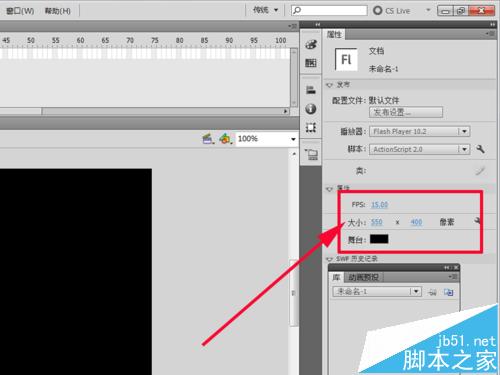Open the CS Live dropdown arrow
Viewport: 500px width, 375px height.
pos(428,10)
